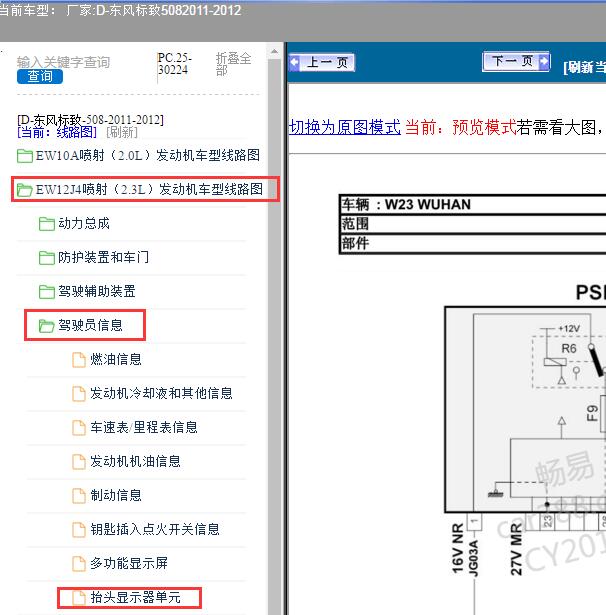This screenshot has width=606, height=615.
Task: Click sidebar scrollbar up arrow
Action: [274, 51]
